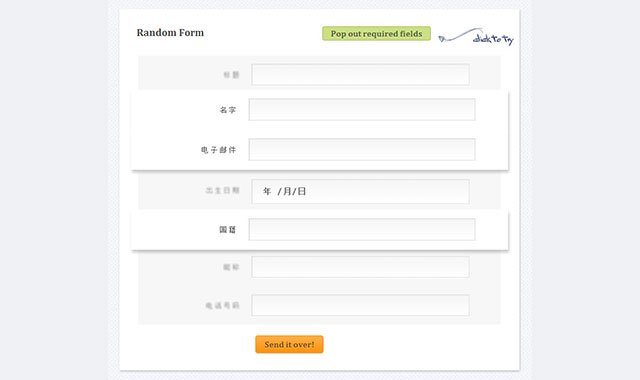Click the 电话号码 phone input
This screenshot has width=640, height=380.
click(360, 305)
